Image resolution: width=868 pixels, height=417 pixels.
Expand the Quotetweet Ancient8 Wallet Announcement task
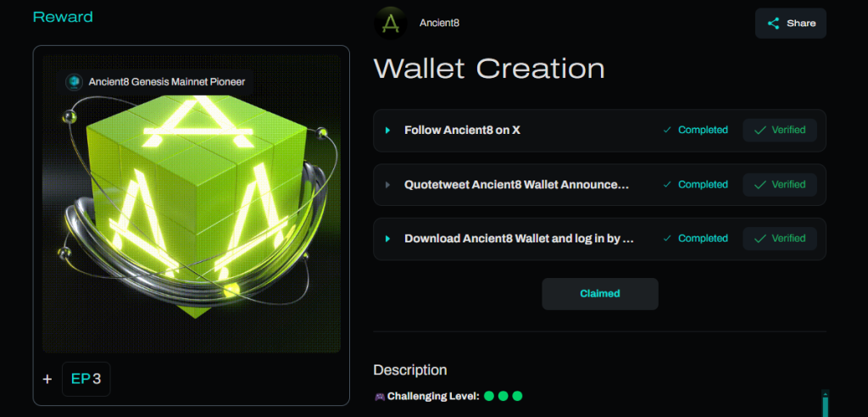coord(387,185)
